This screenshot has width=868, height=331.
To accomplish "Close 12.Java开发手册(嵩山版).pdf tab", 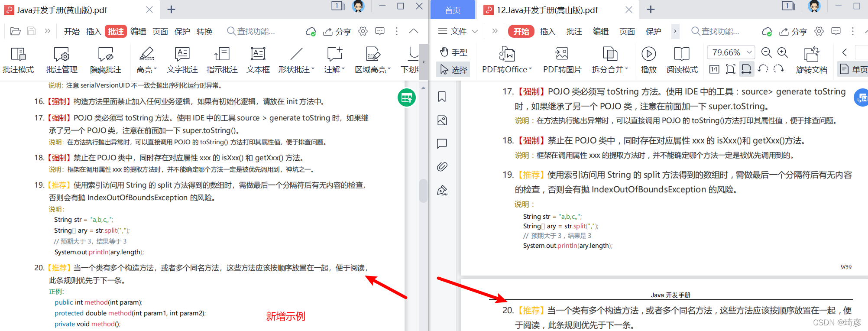I will click(x=629, y=10).
